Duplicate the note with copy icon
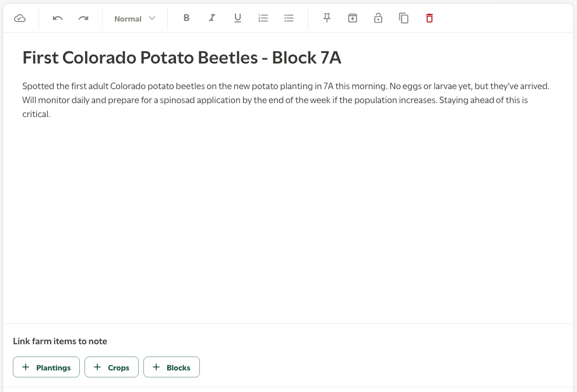Image resolution: width=577 pixels, height=392 pixels. click(404, 18)
